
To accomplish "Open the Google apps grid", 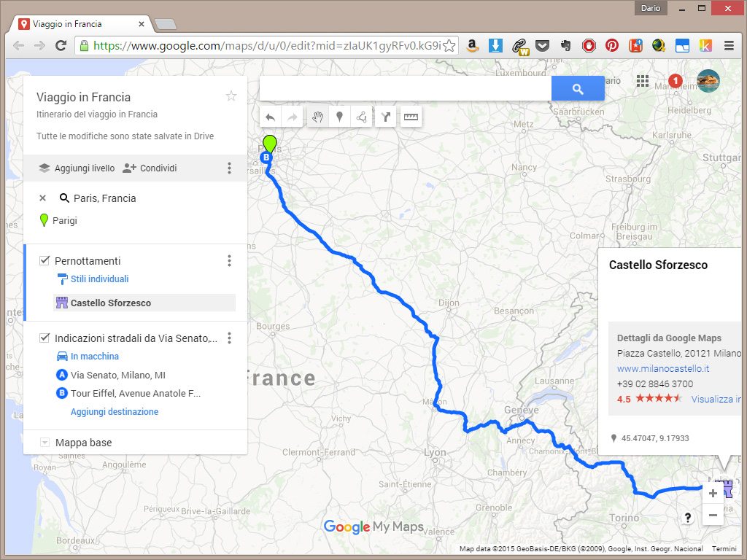I will (x=643, y=81).
